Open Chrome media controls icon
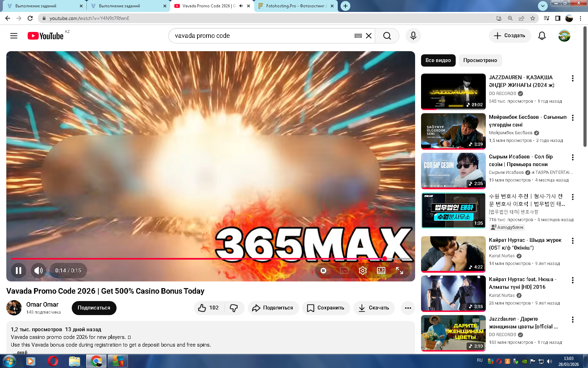The height and width of the screenshot is (368, 588). click(x=546, y=18)
